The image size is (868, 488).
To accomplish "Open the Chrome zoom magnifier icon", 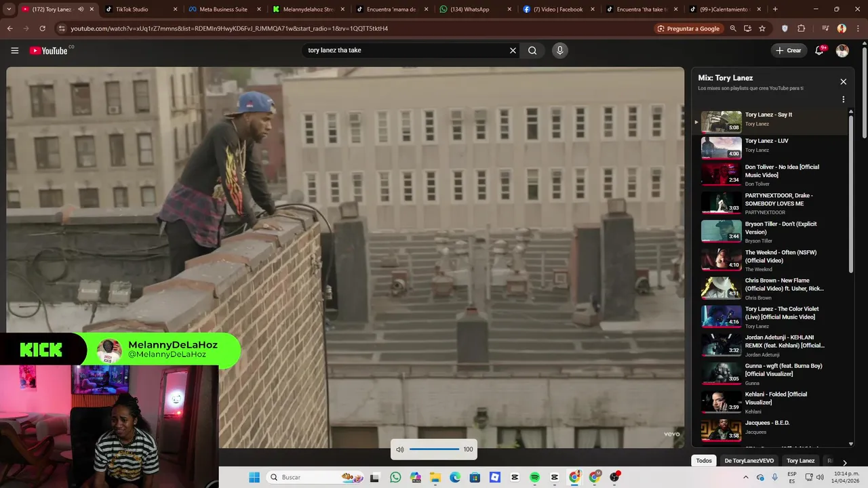I will [x=732, y=28].
